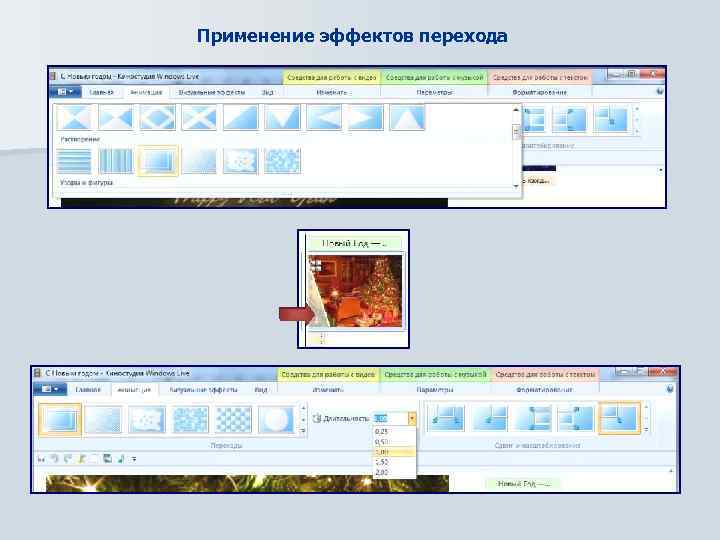Select vertical bars transition in upper gallery
720x540 pixels.
[116, 161]
